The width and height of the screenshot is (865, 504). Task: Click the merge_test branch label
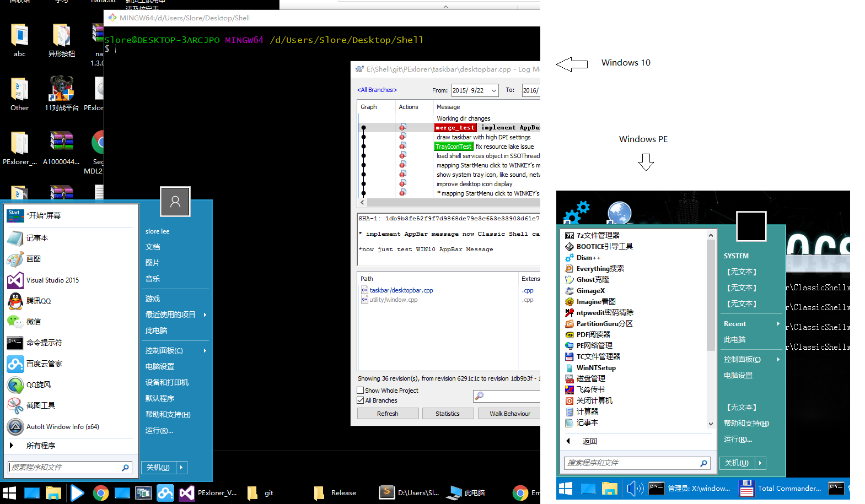[455, 128]
